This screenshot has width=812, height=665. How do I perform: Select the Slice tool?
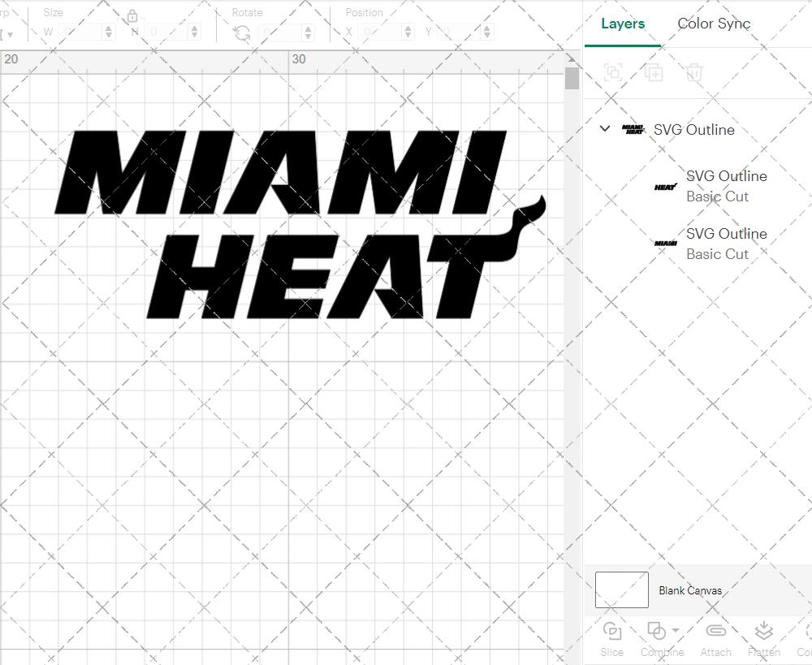pos(611,639)
